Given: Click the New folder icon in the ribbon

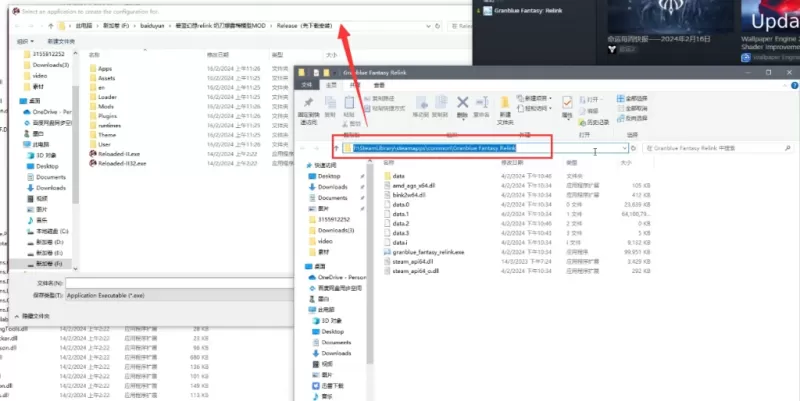Looking at the screenshot, I should pos(505,104).
